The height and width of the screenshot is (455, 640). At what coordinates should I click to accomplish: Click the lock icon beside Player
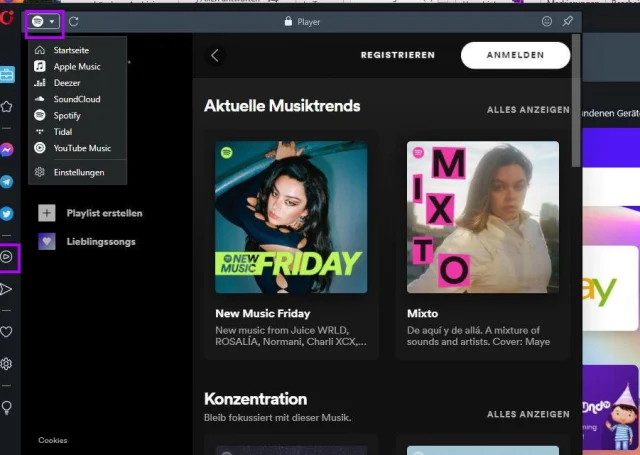(288, 21)
